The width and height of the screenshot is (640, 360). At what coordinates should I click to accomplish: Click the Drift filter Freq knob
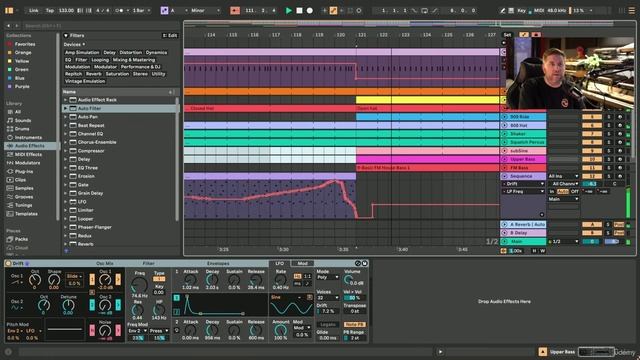[139, 285]
